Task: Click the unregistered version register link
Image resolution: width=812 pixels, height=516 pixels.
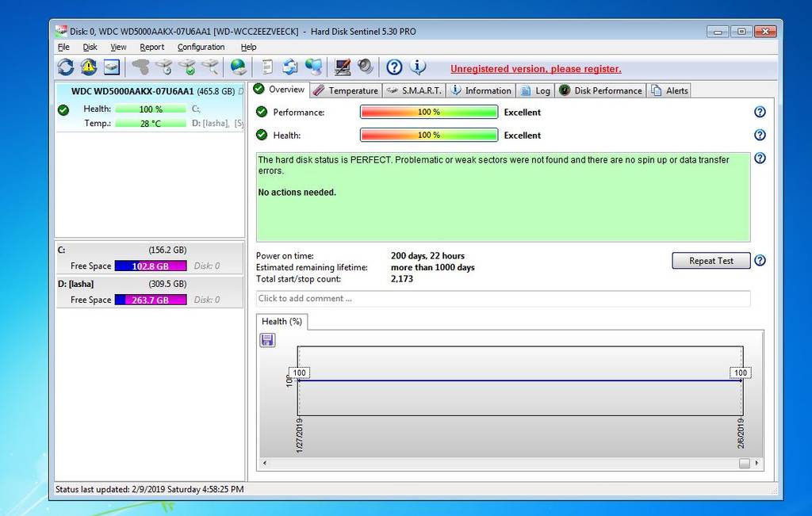Action: click(x=535, y=69)
